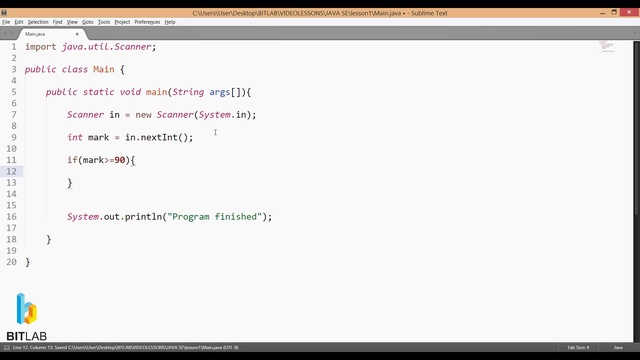Viewport: 640px width, 360px height.
Task: Click line number 20 in gutter
Action: (11, 262)
